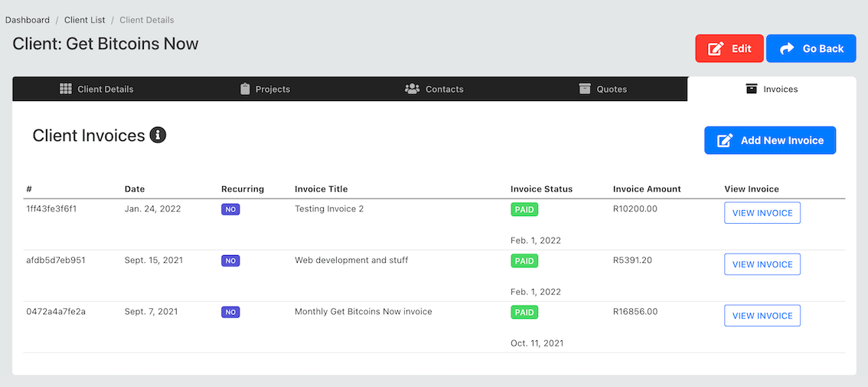
Task: Click PAID badge for invoice afdb5d7eb951
Action: (524, 261)
